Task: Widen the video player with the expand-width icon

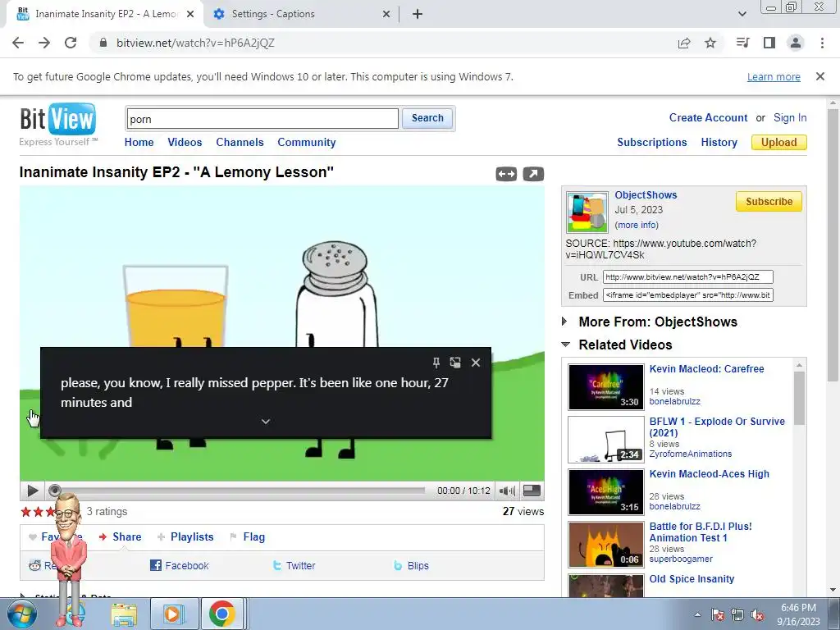Action: [506, 174]
